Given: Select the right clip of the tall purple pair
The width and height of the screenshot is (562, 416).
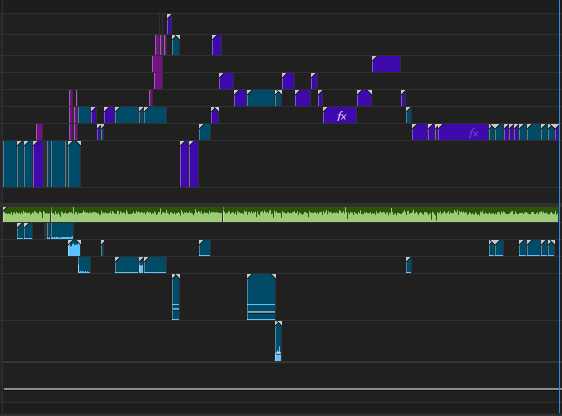Looking at the screenshot, I should tap(194, 164).
